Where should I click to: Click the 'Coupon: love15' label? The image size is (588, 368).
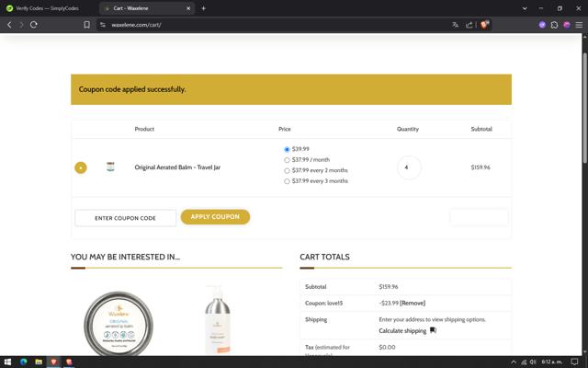pos(324,303)
